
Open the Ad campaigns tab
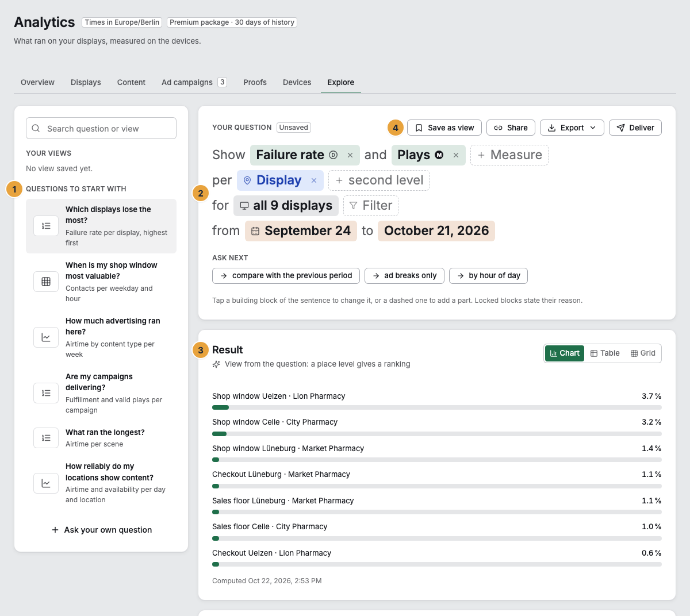pos(194,82)
